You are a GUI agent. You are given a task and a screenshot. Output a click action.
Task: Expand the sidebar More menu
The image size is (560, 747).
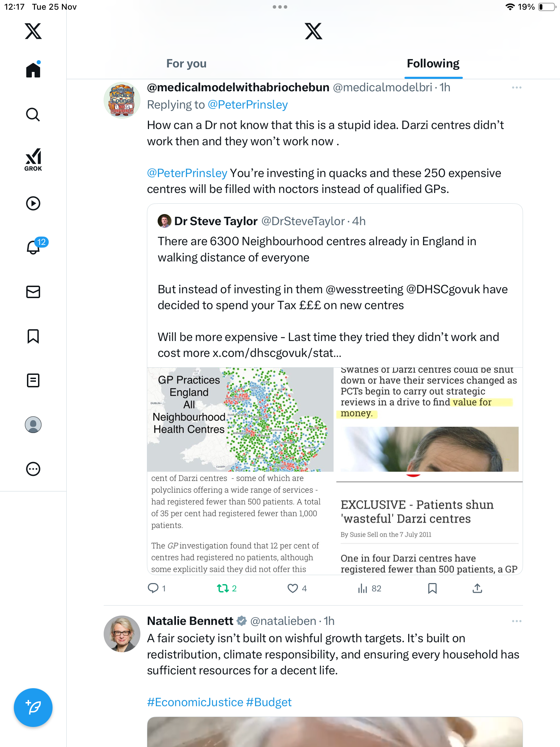33,469
